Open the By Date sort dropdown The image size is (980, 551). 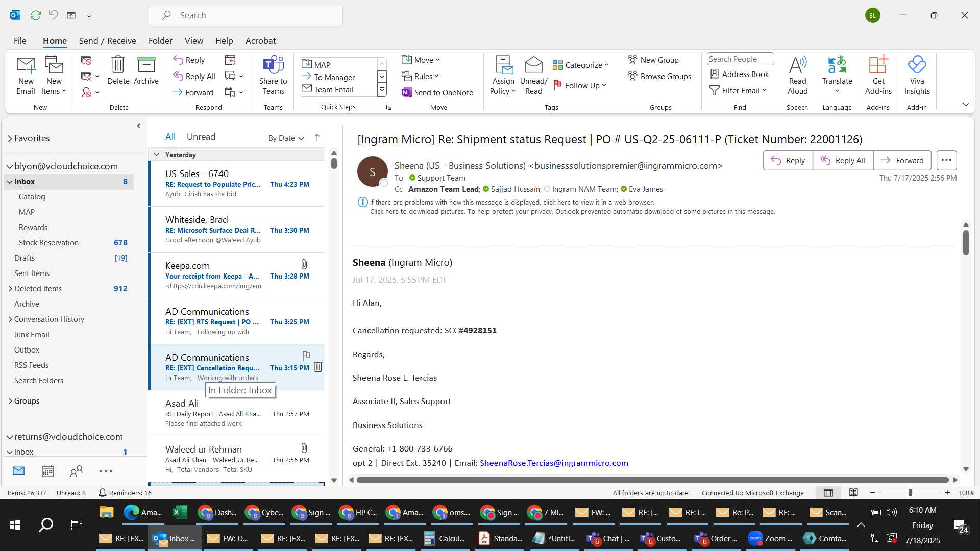pyautogui.click(x=286, y=138)
